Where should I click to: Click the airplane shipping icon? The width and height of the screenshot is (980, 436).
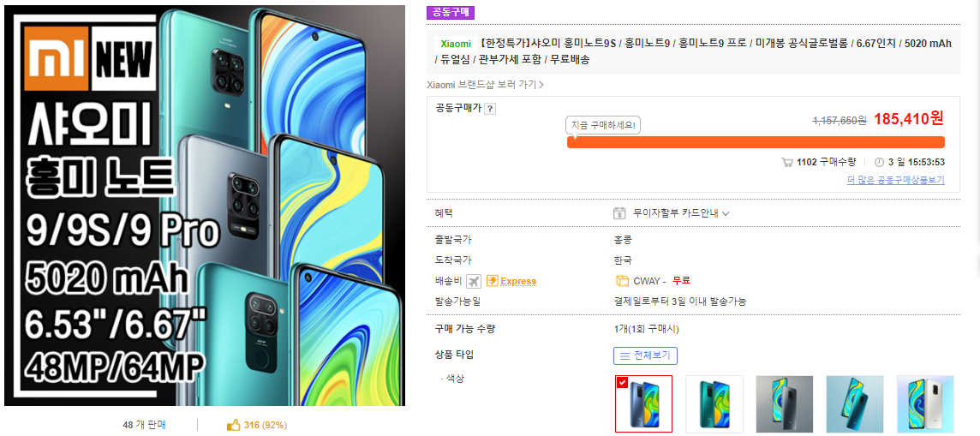point(474,281)
